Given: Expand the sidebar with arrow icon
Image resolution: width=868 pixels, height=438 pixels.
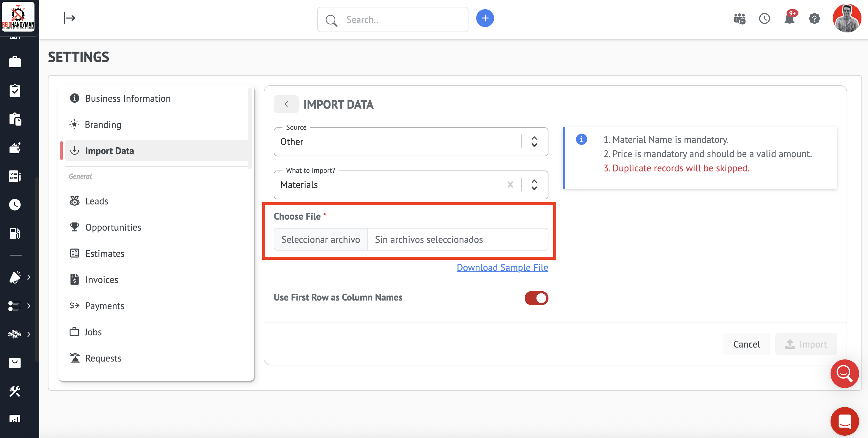Looking at the screenshot, I should point(70,18).
